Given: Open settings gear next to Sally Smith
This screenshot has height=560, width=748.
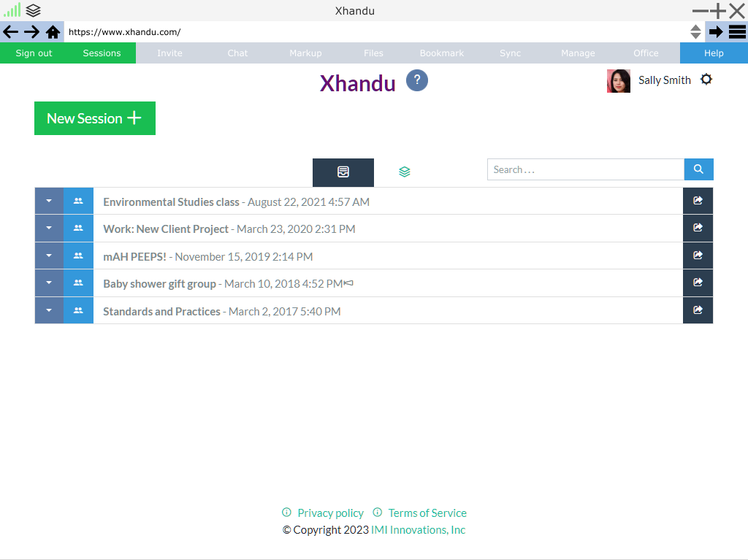Looking at the screenshot, I should point(706,80).
